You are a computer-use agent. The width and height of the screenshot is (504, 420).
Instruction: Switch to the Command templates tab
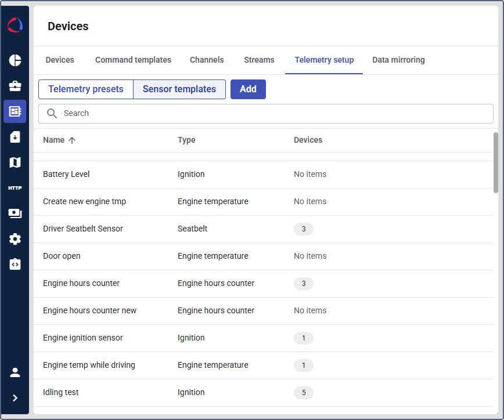coord(133,60)
